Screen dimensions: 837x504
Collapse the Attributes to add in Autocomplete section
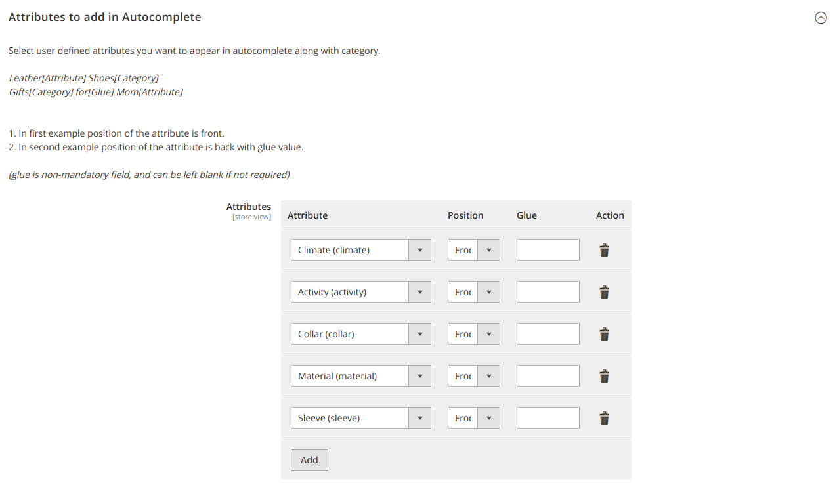(x=821, y=18)
